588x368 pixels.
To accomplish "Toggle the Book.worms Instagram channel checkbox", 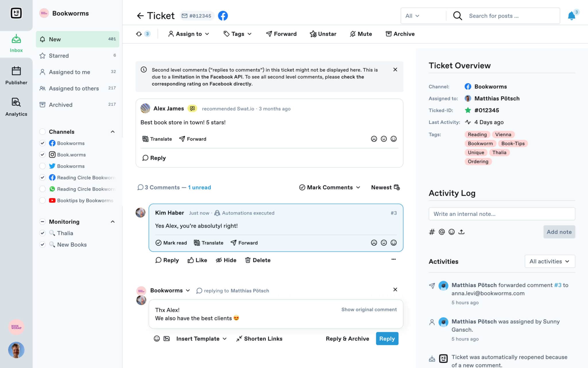I will pos(42,155).
